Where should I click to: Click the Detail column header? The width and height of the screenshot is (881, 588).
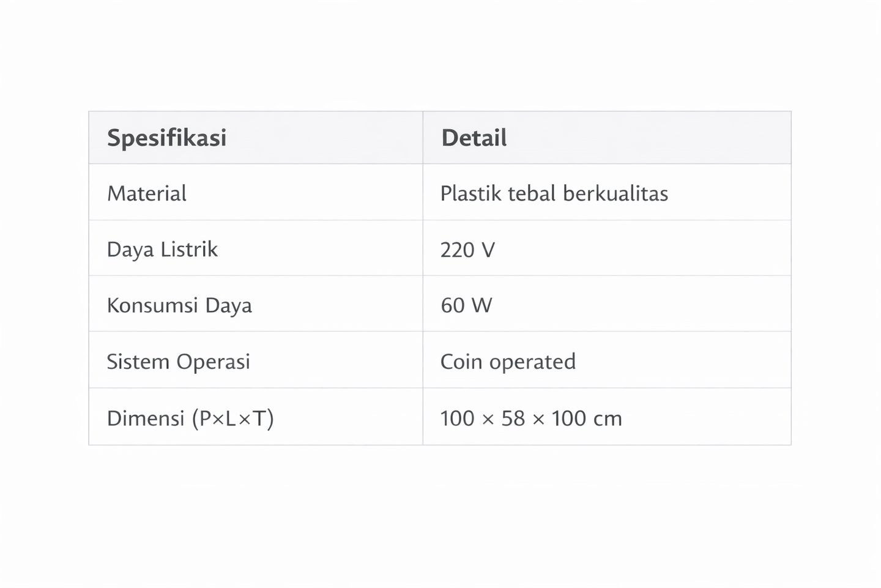click(x=474, y=138)
